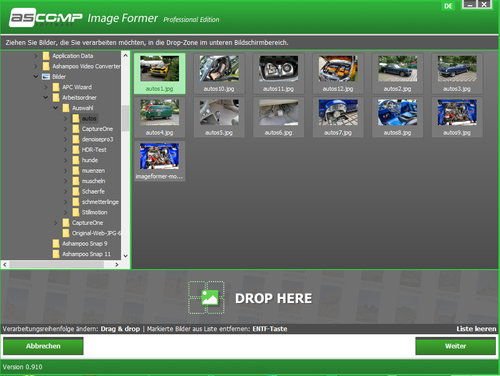Click the Weiter button
The image size is (500, 376).
click(x=455, y=346)
